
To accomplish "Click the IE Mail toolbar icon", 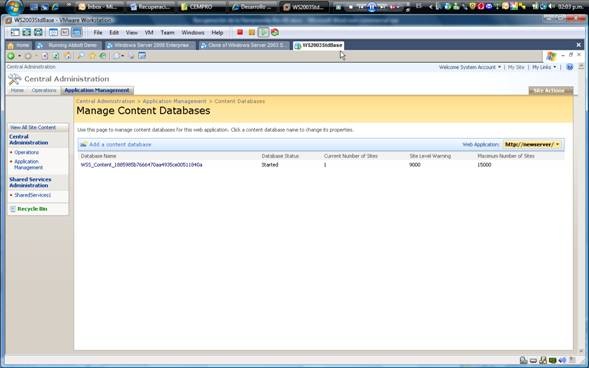I will coord(116,56).
